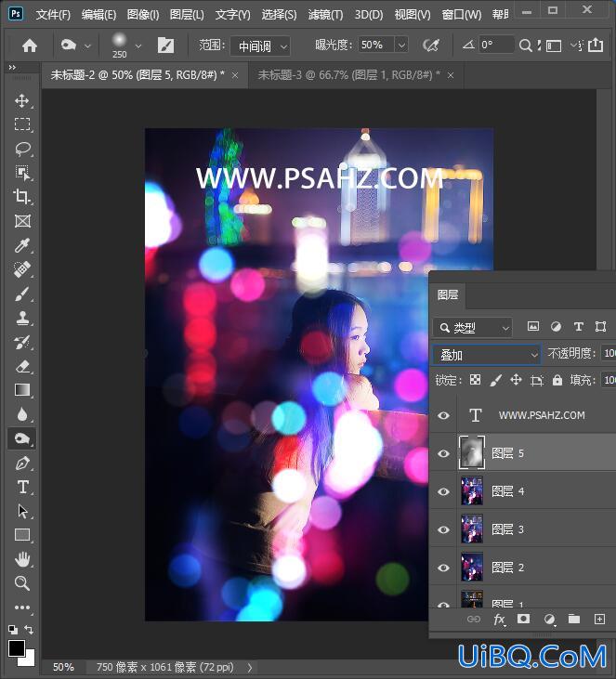Select the Brush tool

[22, 294]
